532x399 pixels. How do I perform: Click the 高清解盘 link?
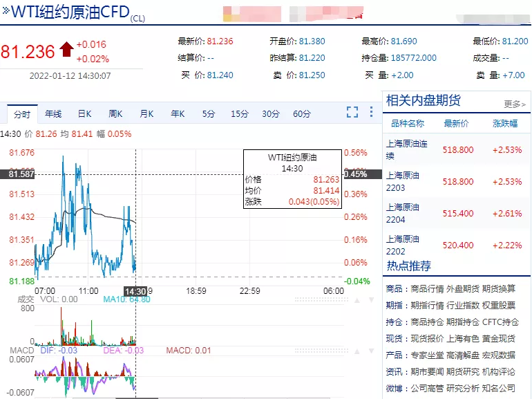(x=463, y=355)
